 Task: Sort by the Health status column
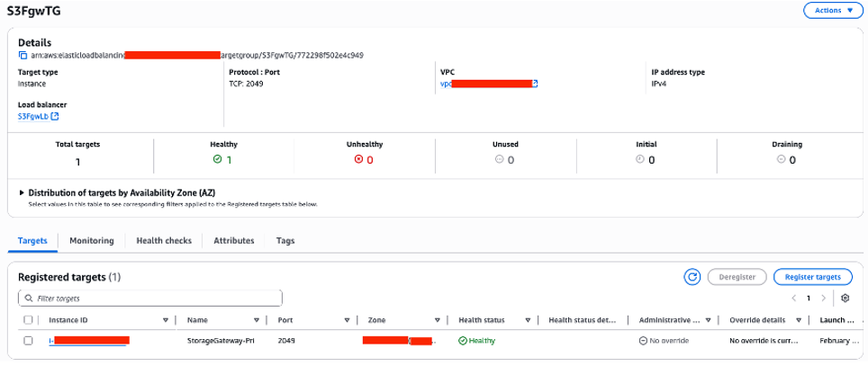pos(526,319)
